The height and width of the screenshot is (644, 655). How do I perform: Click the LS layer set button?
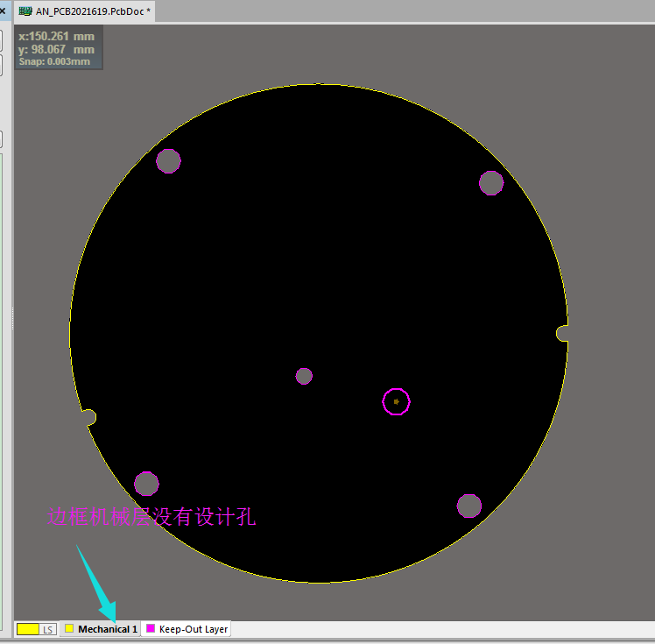[48, 629]
